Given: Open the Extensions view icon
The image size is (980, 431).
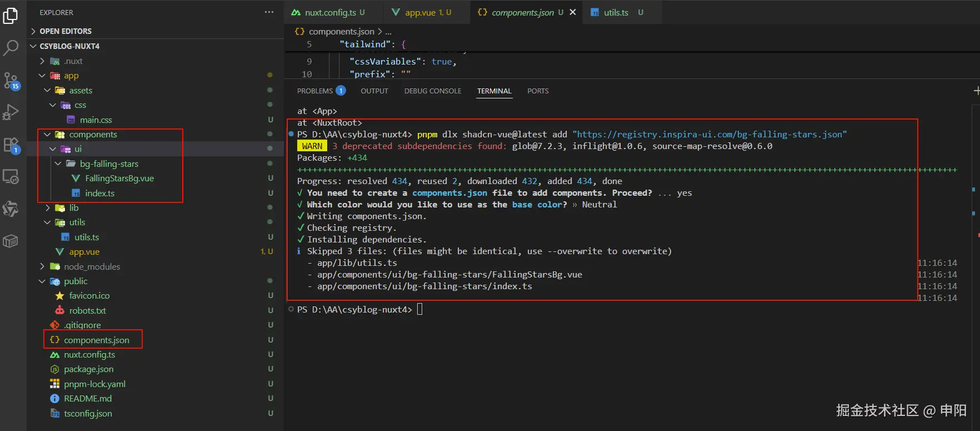Looking at the screenshot, I should click(11, 145).
